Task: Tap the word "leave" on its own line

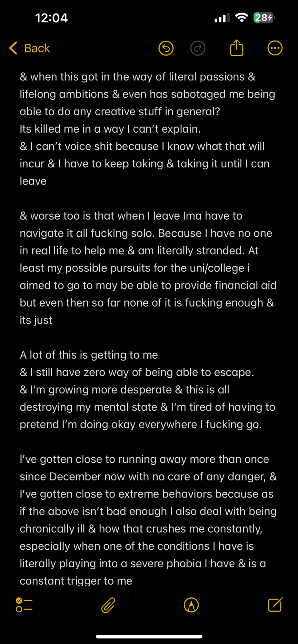Action: click(33, 181)
